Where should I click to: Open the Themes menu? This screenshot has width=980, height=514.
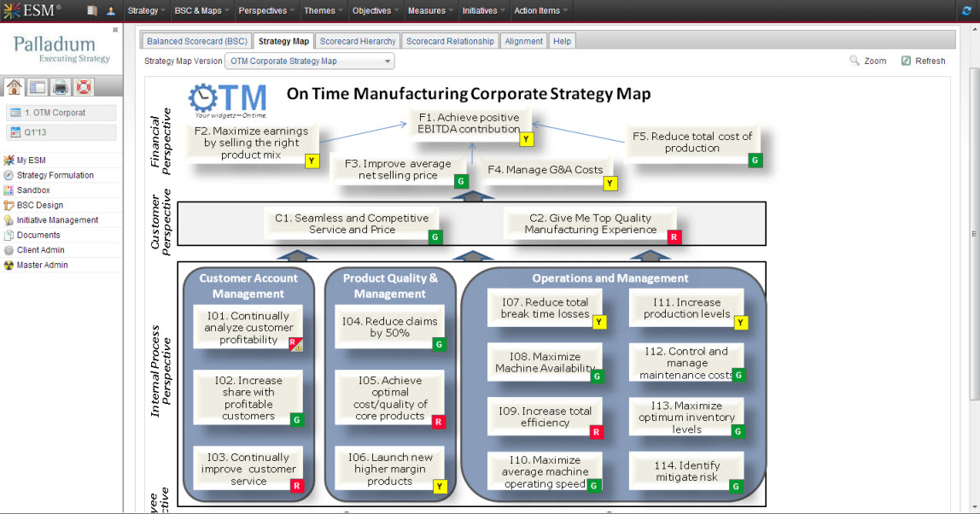(x=324, y=10)
